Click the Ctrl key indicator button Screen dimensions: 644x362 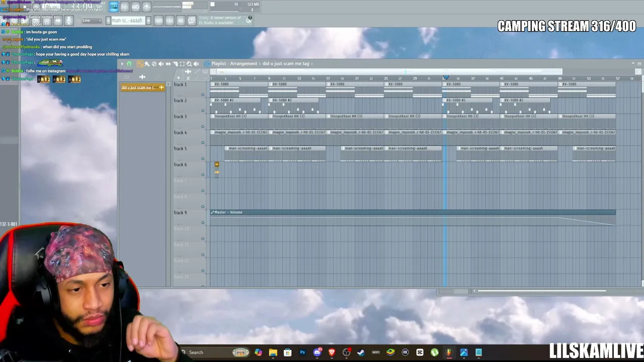point(170,21)
